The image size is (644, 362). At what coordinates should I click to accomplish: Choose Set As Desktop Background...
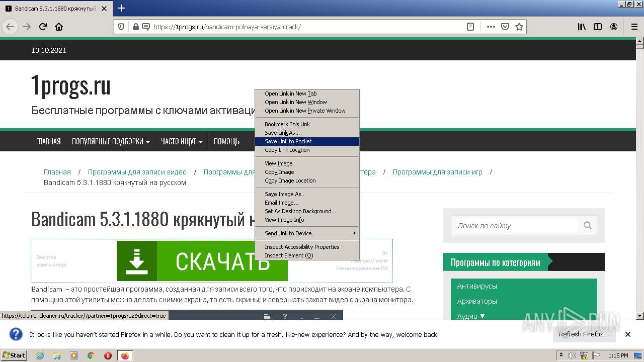click(x=307, y=211)
